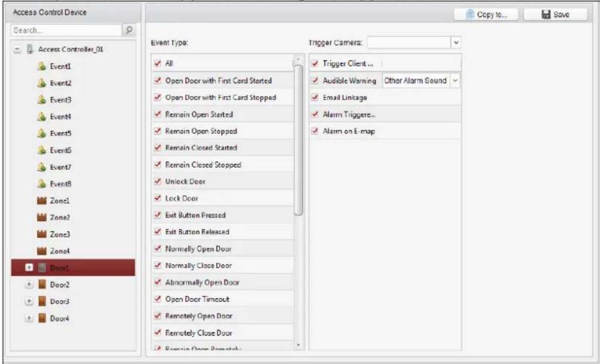Select Event1 in the device tree
Viewport: 600px width, 364px height.
pos(60,66)
